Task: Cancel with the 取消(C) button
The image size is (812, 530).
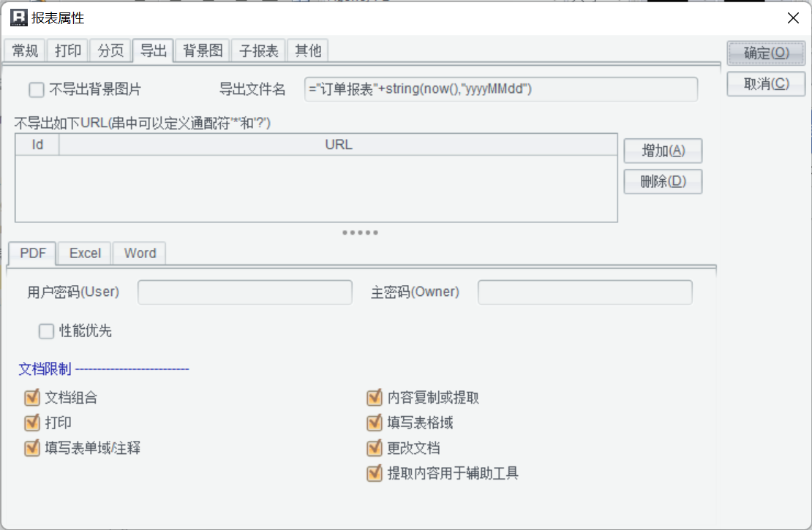Action: click(x=766, y=84)
